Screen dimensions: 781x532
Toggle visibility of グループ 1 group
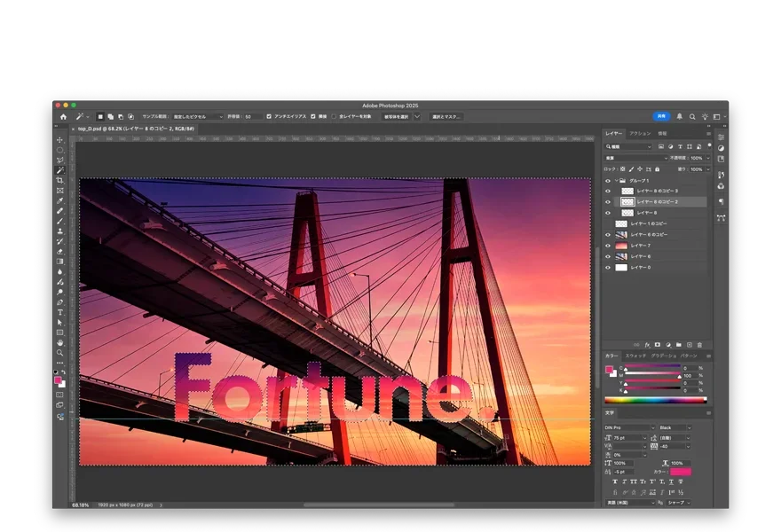coord(608,180)
